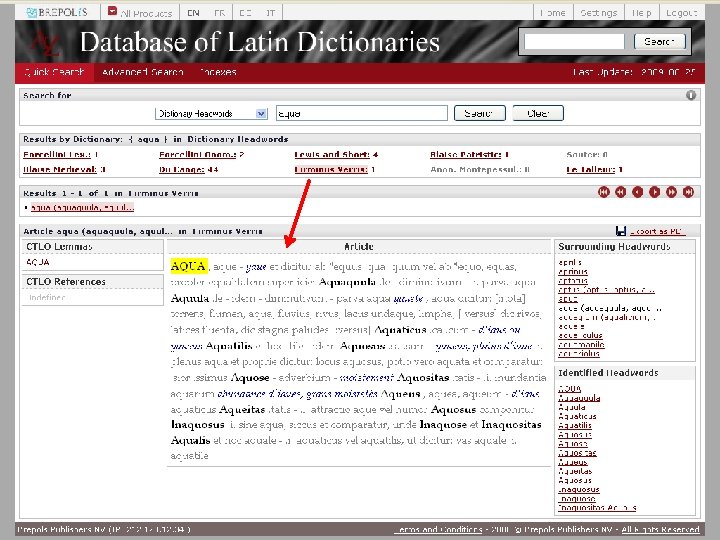Open the Advanced Search tab
720x540 pixels.
tap(143, 72)
